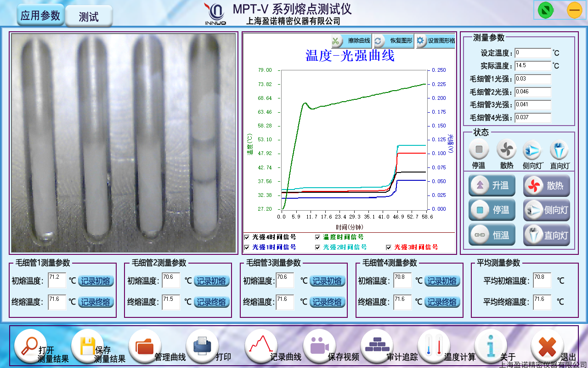Click the printer icon to print

point(202,346)
